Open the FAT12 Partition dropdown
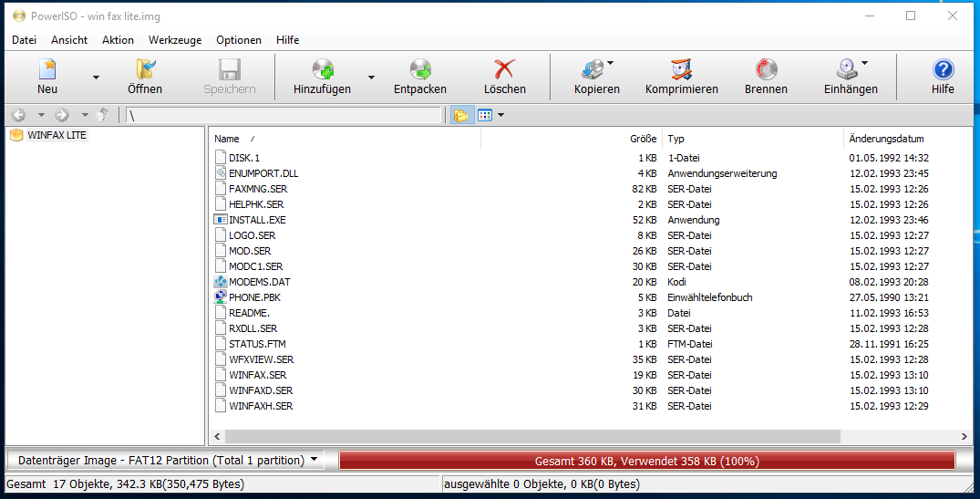 coord(166,461)
